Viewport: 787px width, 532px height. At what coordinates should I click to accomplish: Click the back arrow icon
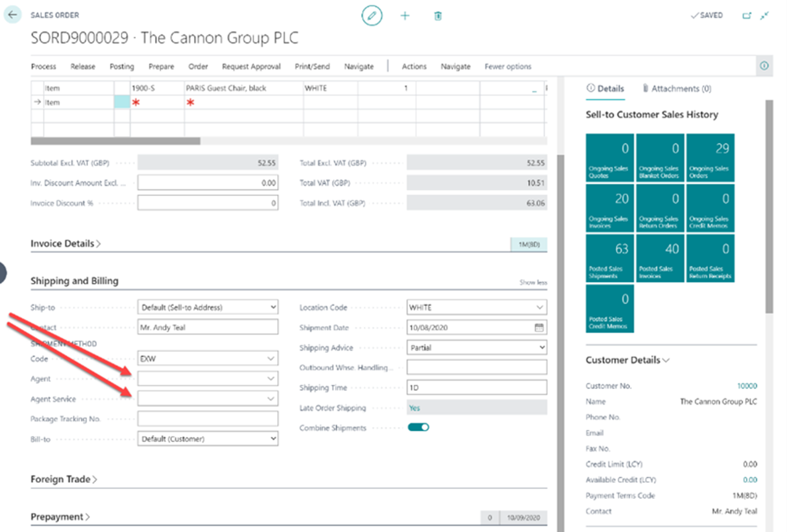coord(13,15)
